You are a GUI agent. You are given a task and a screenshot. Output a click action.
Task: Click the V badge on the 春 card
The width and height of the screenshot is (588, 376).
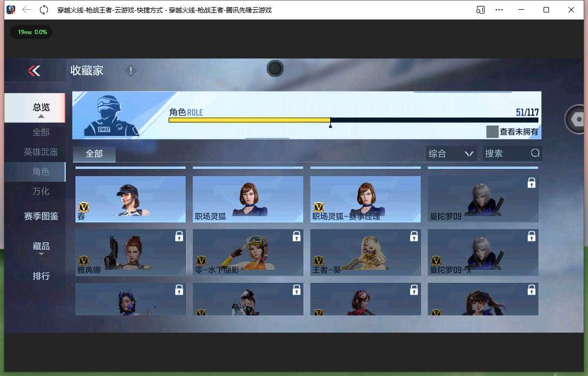83,207
